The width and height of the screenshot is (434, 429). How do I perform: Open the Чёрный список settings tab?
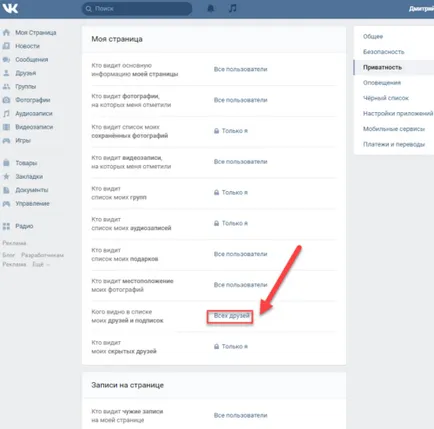click(386, 98)
